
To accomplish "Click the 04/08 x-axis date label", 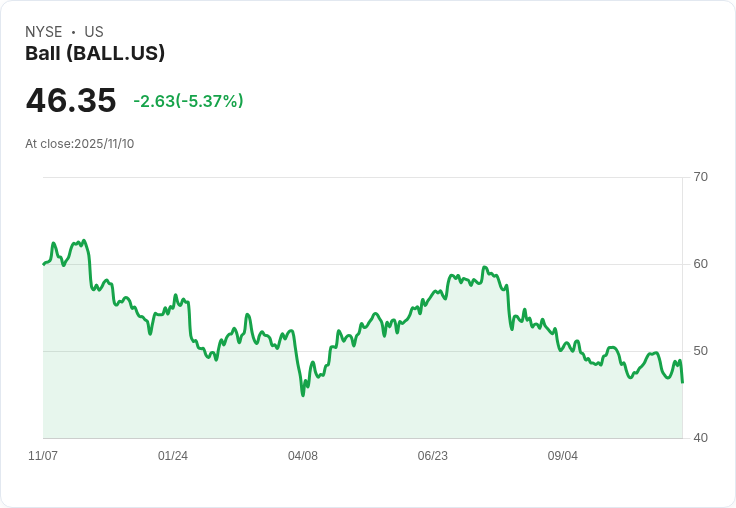I will click(x=303, y=456).
